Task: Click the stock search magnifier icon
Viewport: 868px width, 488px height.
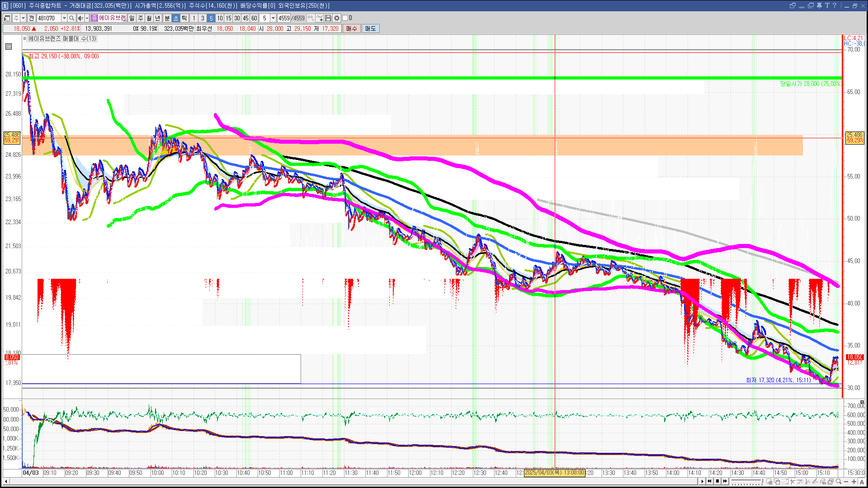Action: click(72, 18)
